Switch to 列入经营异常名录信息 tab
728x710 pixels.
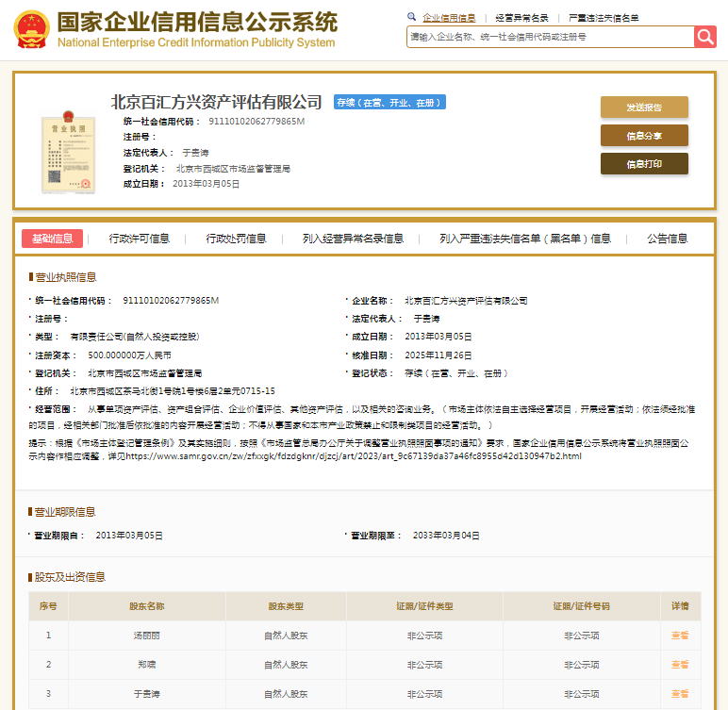click(353, 239)
